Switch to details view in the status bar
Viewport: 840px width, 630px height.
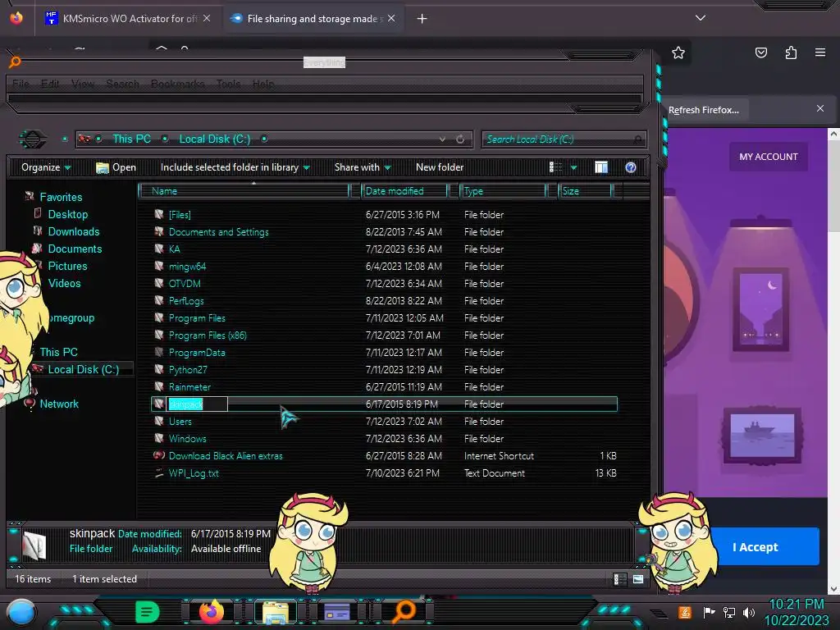pos(620,579)
